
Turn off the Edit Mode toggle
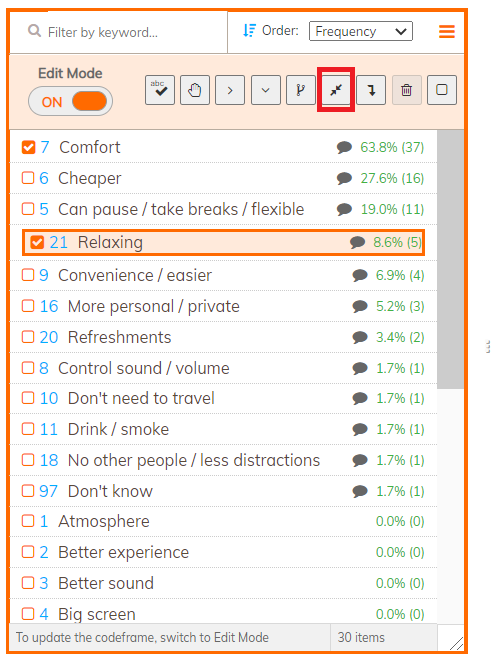tap(70, 102)
